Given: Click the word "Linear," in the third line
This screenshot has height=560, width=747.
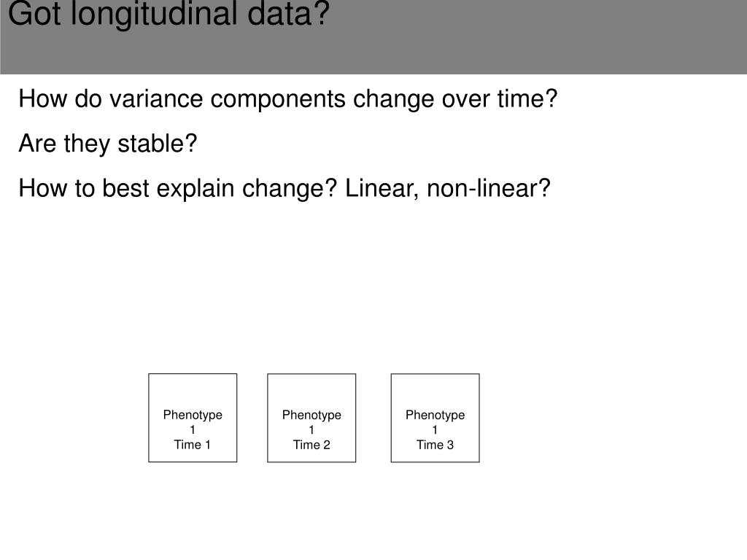Looking at the screenshot, I should click(x=382, y=188).
